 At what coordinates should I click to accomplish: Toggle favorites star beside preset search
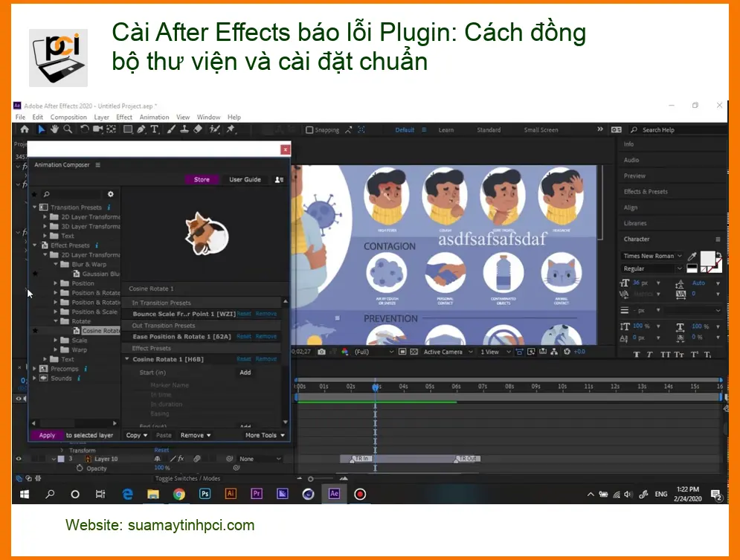point(34,194)
